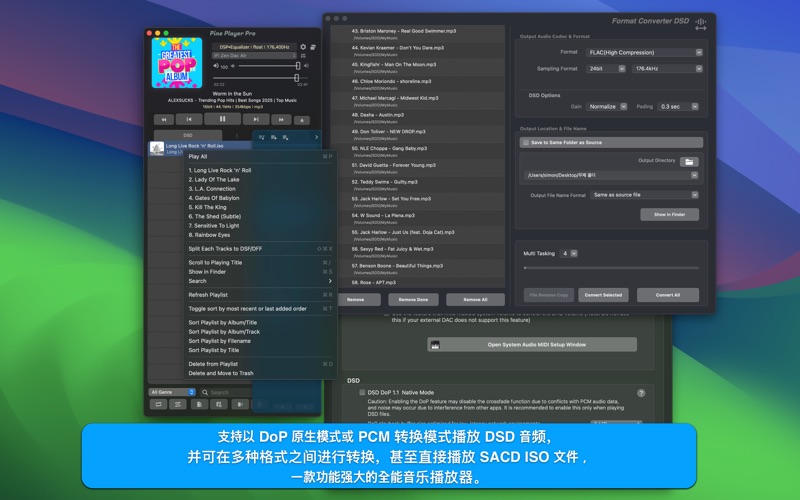Viewport: 800px width, 500px height.
Task: Click the Greatest Pop Album cover art
Action: click(x=177, y=63)
